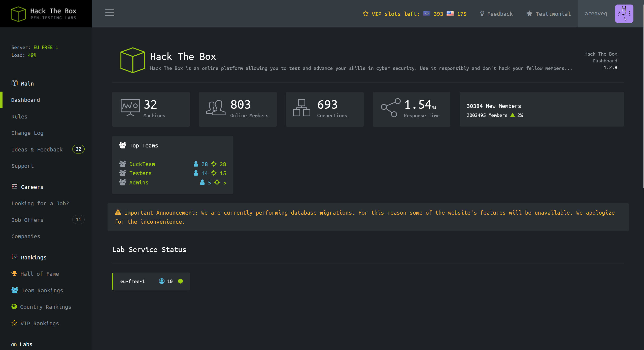Navigate to the Change Log menu item
This screenshot has height=350, width=644.
[27, 133]
